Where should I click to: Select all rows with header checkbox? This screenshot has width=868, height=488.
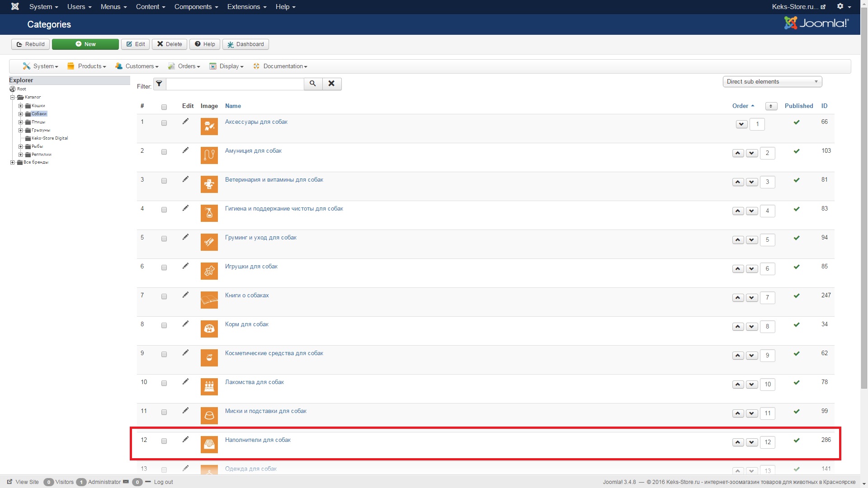[164, 107]
